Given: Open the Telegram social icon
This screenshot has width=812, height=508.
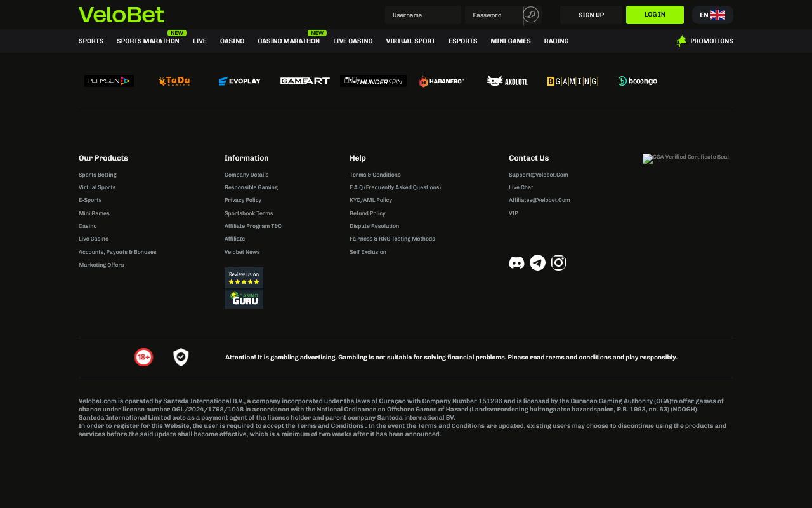Looking at the screenshot, I should [537, 263].
